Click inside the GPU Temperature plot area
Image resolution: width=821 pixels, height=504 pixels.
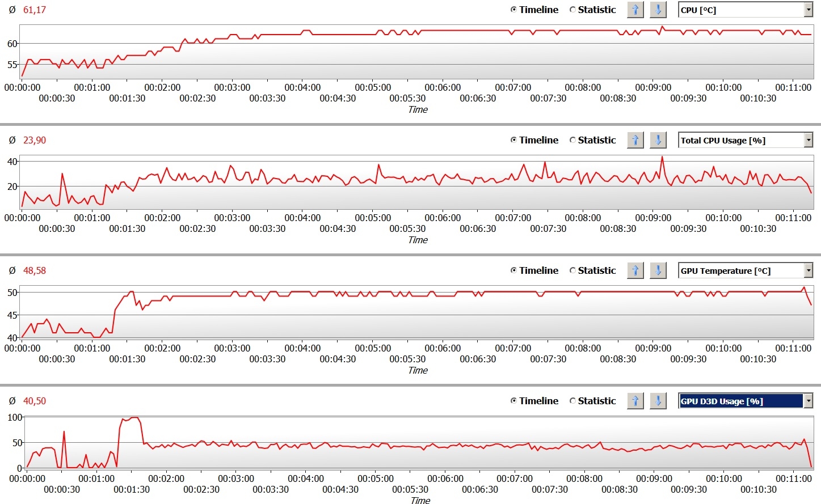coord(417,312)
